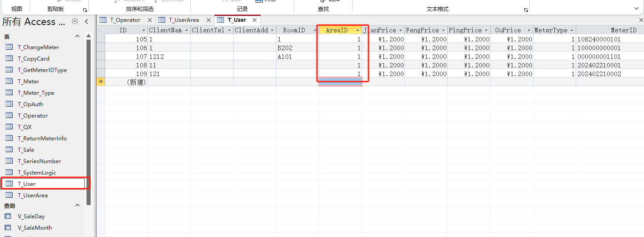
Task: Open the MeterType column dropdown arrow
Action: (x=572, y=31)
